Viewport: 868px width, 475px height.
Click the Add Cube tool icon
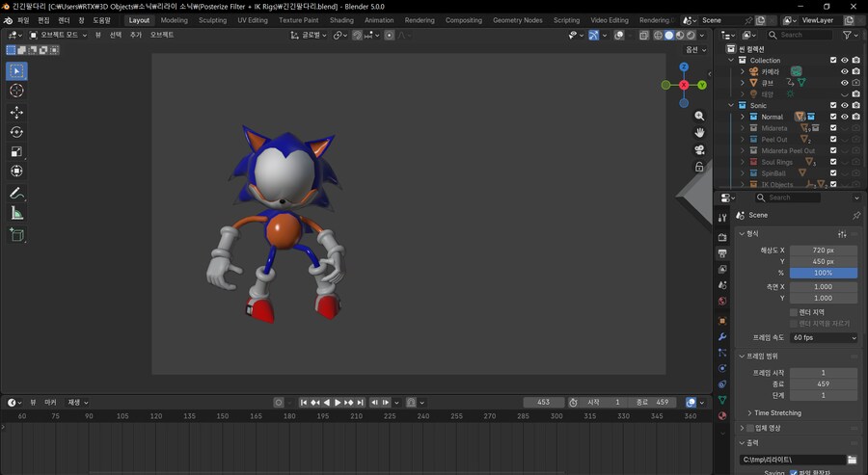pyautogui.click(x=16, y=234)
